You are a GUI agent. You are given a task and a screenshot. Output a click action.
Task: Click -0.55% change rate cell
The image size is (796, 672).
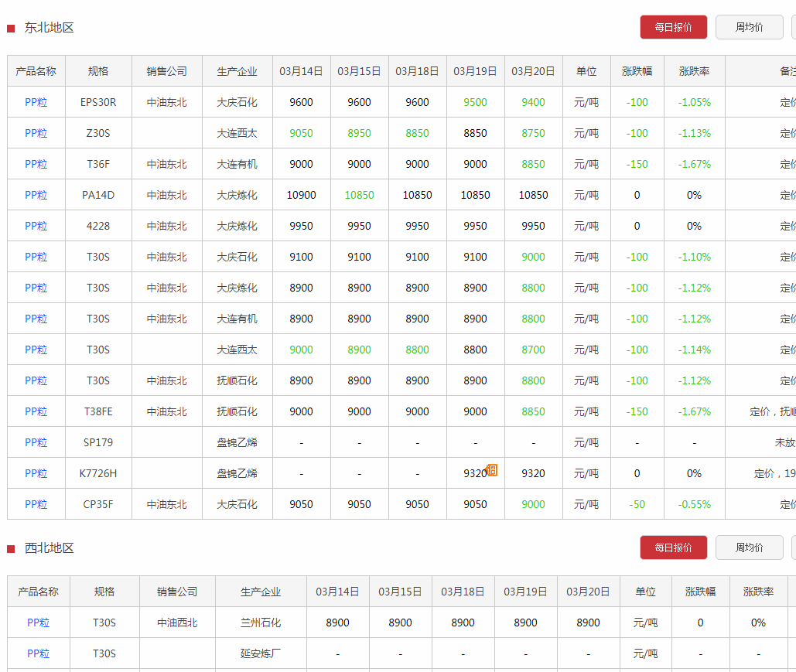point(695,504)
